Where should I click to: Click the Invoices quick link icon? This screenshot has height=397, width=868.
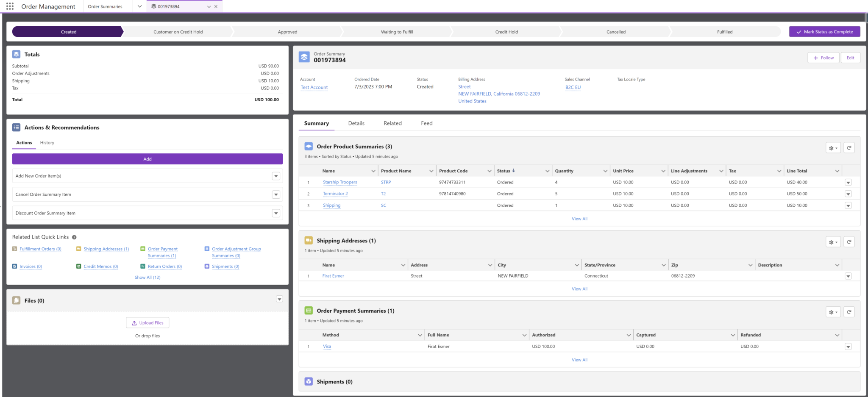15,266
